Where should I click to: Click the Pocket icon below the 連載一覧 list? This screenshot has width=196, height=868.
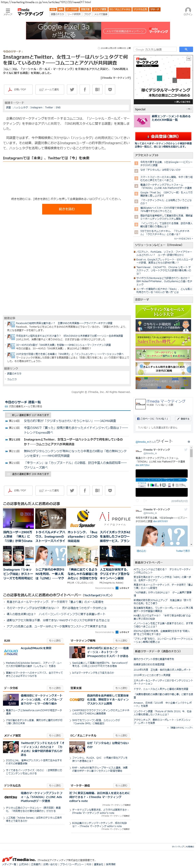pyautogui.click(x=110, y=490)
